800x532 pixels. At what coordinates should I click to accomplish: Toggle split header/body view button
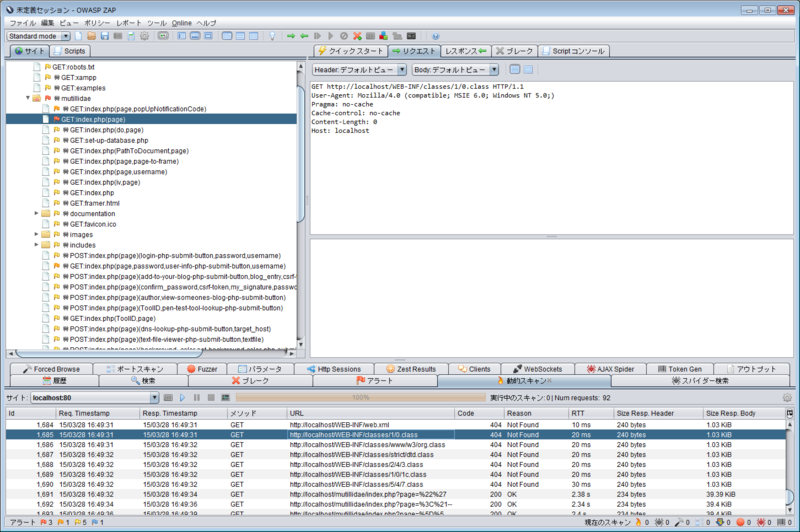pos(515,69)
